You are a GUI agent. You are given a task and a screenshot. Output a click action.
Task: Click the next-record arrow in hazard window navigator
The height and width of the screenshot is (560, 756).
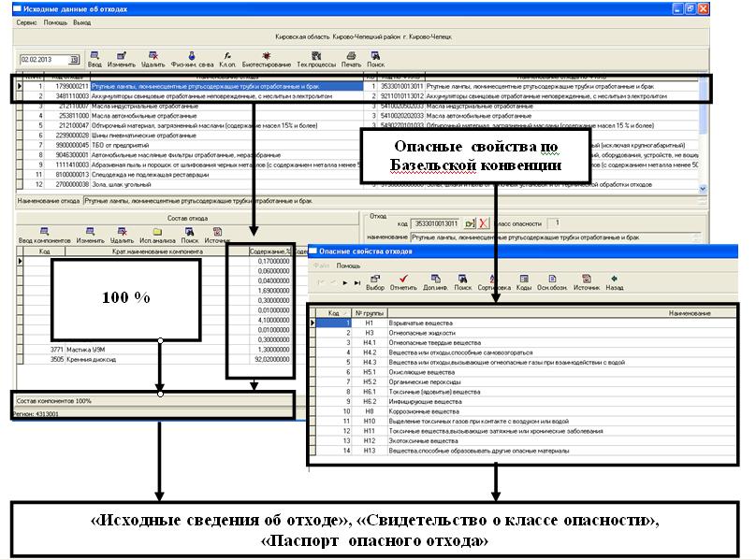(x=345, y=282)
